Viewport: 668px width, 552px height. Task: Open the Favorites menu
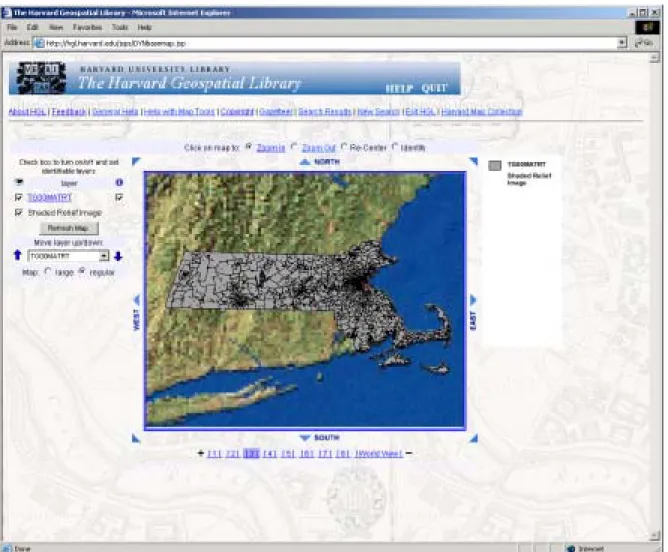tap(87, 27)
